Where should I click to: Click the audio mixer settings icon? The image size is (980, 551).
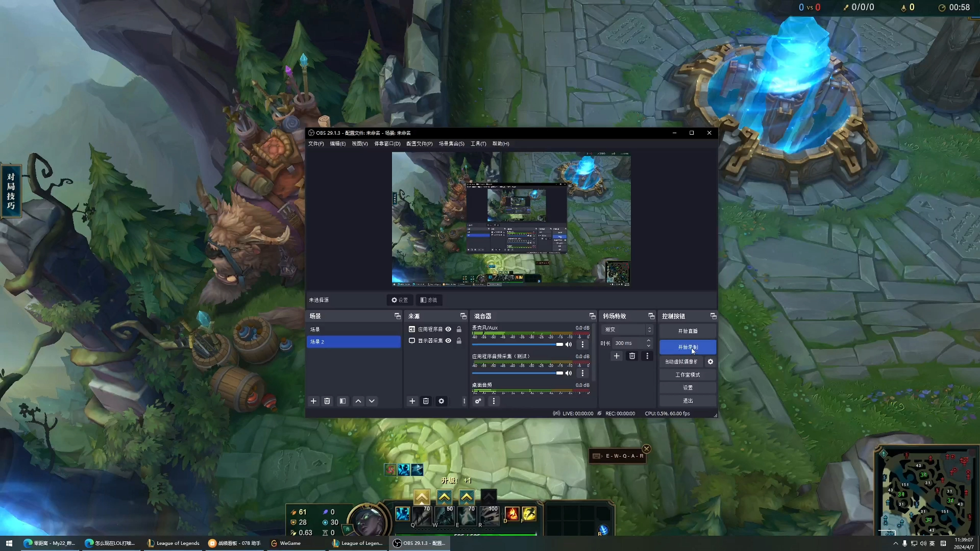point(478,401)
